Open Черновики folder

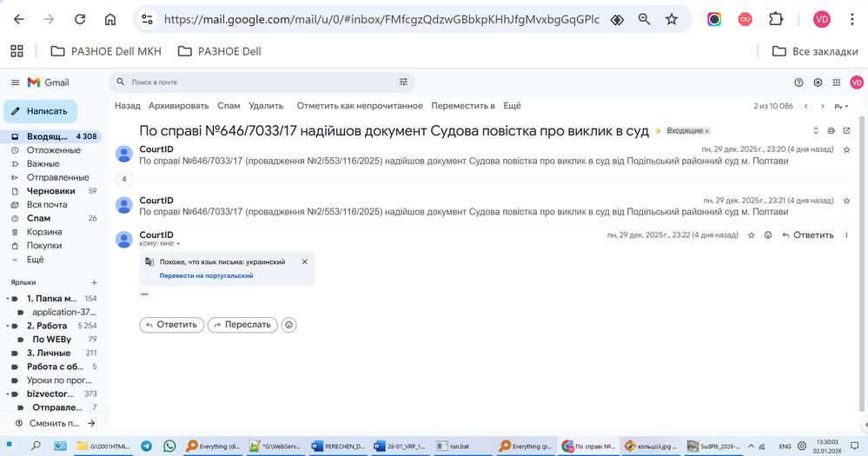coord(51,191)
